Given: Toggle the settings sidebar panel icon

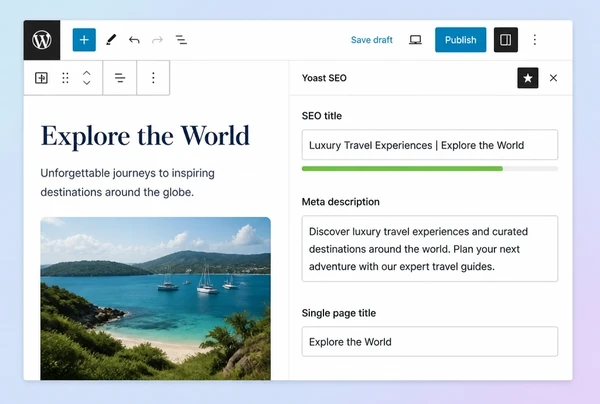Looking at the screenshot, I should [x=505, y=40].
